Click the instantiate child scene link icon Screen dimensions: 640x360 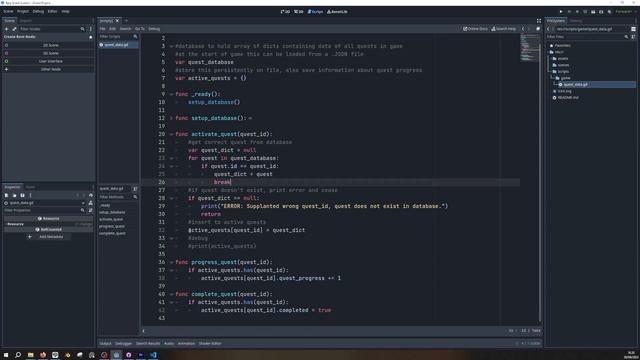[14, 29]
